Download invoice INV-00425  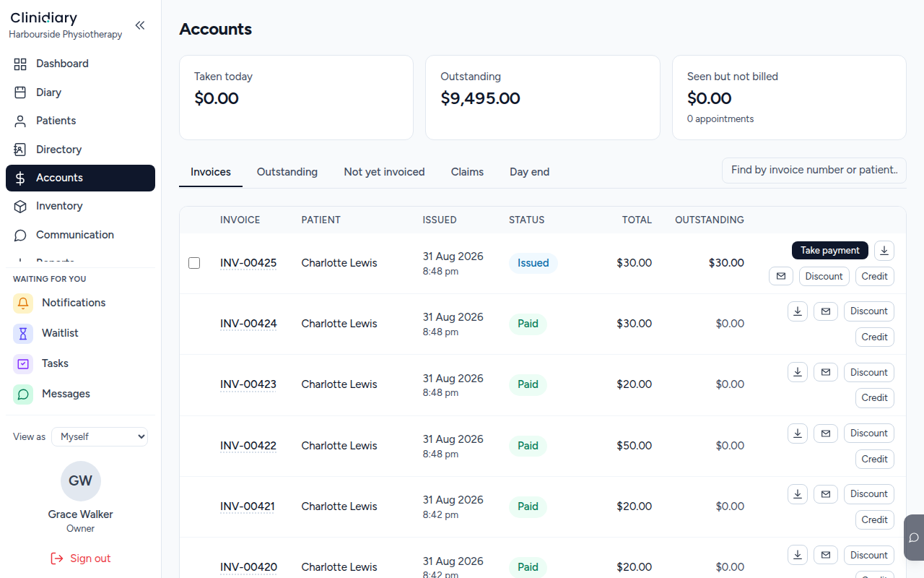pyautogui.click(x=884, y=251)
